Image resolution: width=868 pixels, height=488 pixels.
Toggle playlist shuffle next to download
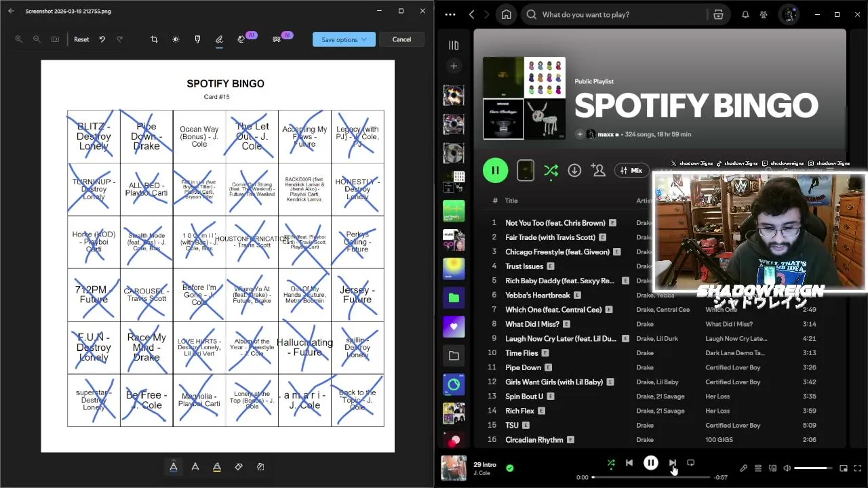(x=551, y=171)
